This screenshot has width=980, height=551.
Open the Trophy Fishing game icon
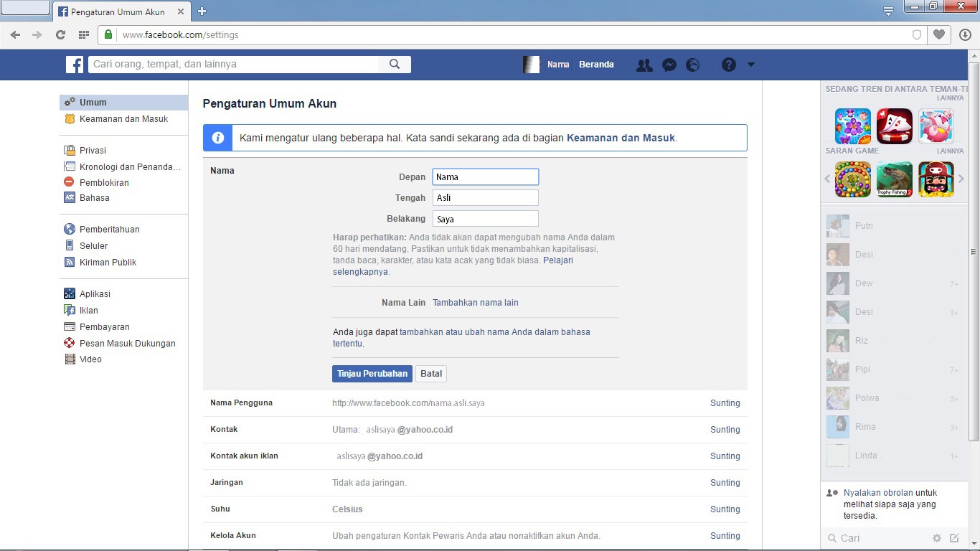pyautogui.click(x=895, y=179)
